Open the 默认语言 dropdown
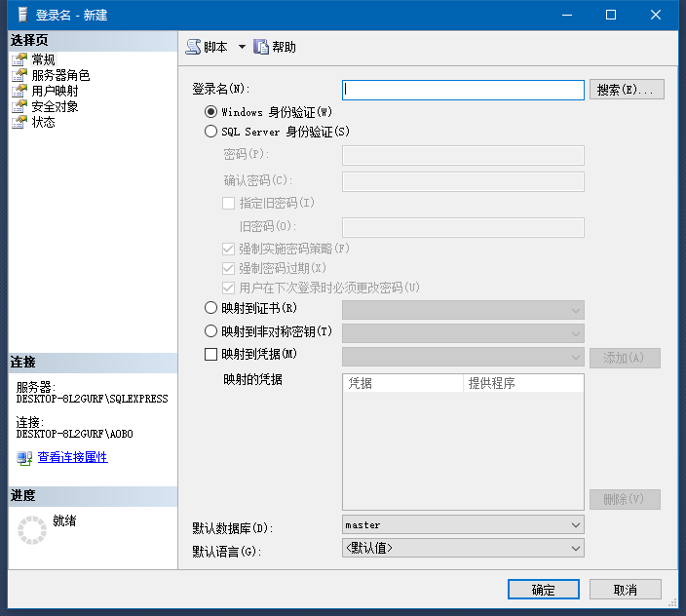Screen dimensions: 686x616 pos(463,548)
